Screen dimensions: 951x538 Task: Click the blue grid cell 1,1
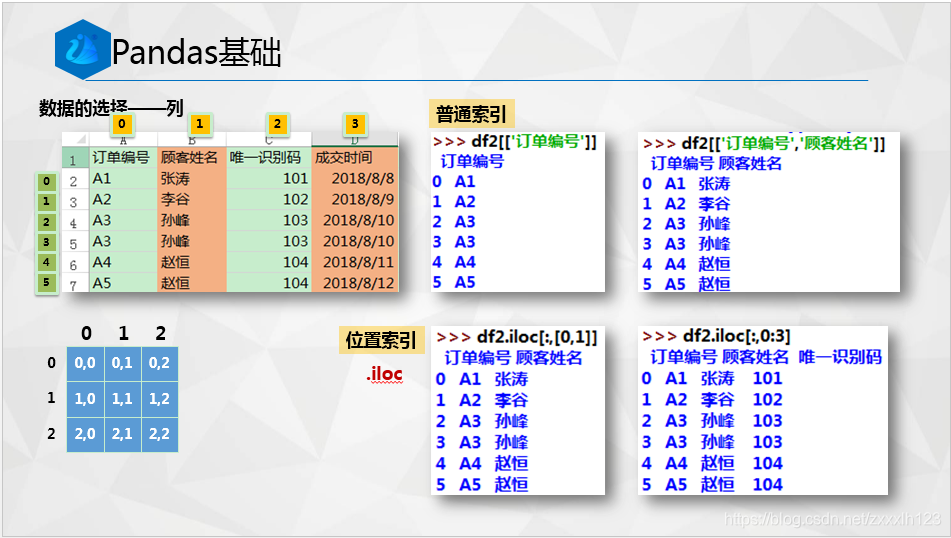pos(123,398)
